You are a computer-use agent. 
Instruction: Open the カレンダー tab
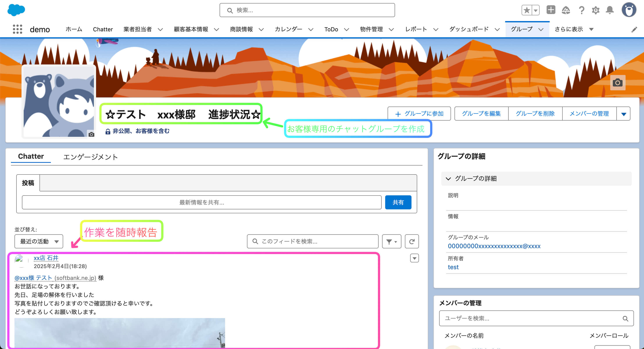288,29
